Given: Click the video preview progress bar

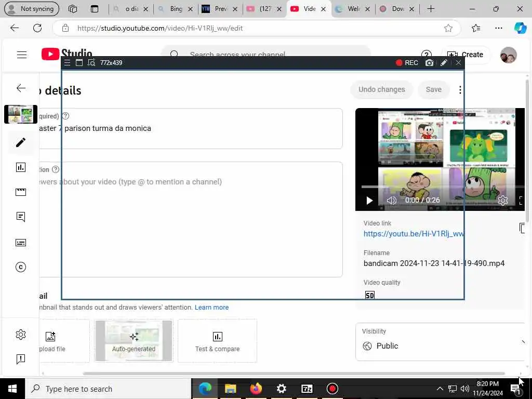Looking at the screenshot, I should click(443, 187).
